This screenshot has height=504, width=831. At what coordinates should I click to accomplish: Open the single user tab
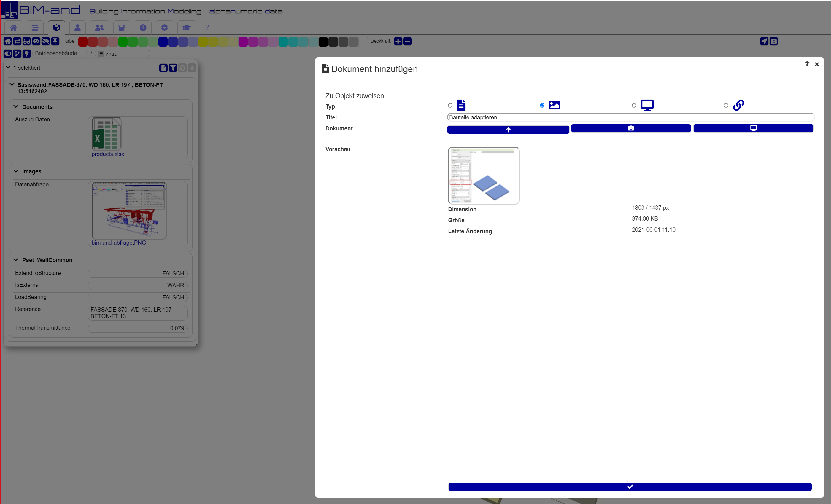(x=77, y=28)
